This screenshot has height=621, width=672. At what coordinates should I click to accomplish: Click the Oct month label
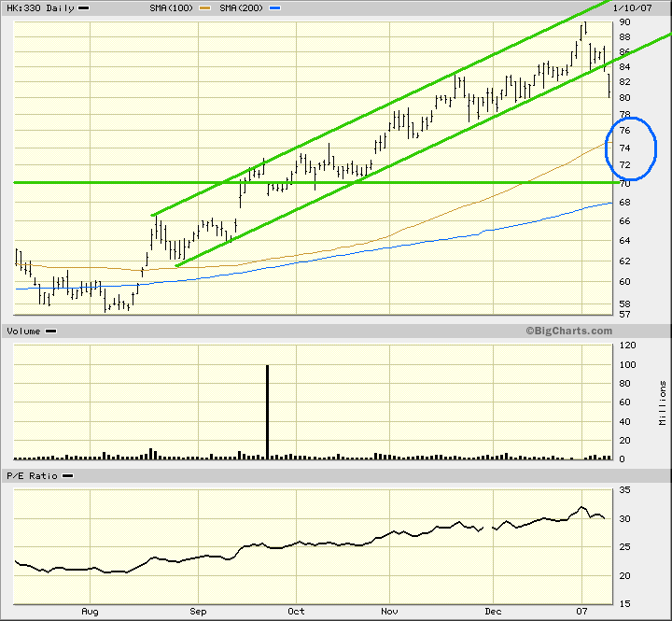296,611
